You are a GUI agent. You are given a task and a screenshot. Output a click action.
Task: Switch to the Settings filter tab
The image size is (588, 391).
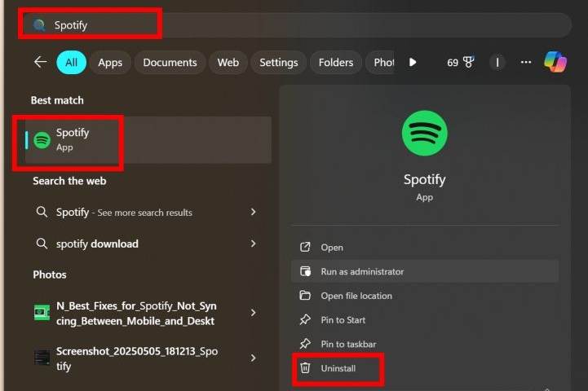coord(278,63)
